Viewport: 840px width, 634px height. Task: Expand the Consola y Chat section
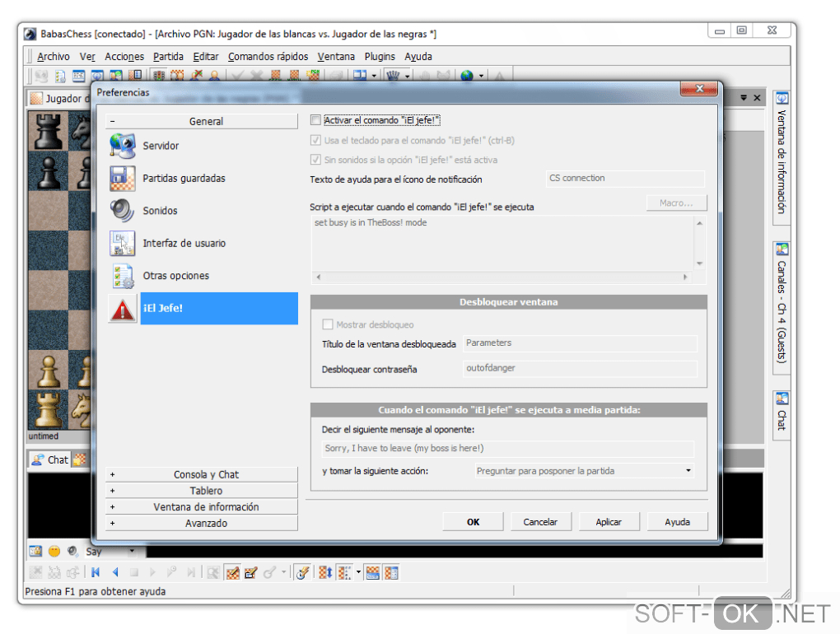[202, 474]
